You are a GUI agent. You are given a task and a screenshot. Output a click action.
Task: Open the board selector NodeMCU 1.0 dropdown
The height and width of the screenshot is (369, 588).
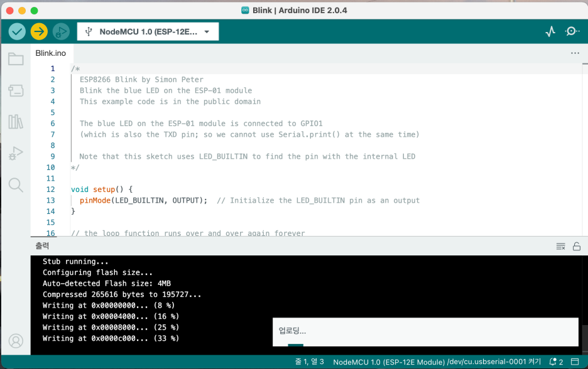(x=148, y=31)
